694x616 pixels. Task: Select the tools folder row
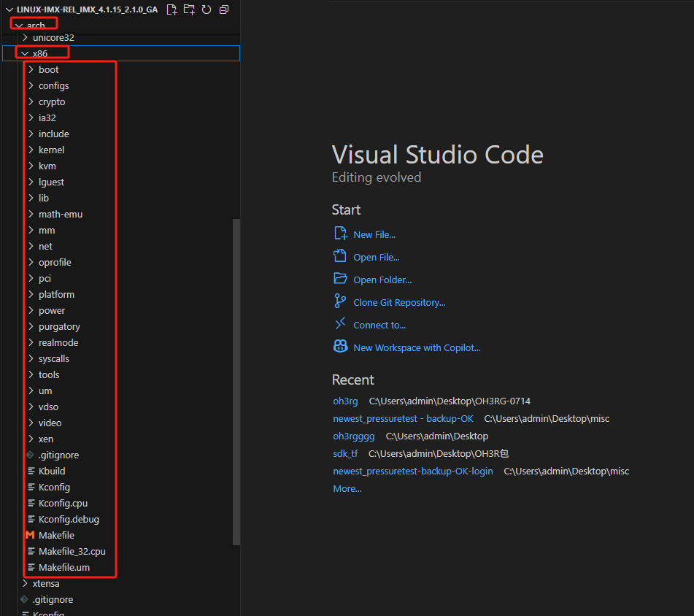(121, 374)
